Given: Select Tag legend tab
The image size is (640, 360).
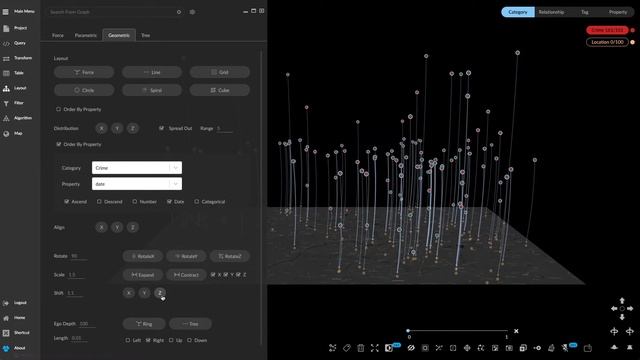Looking at the screenshot, I should (584, 12).
